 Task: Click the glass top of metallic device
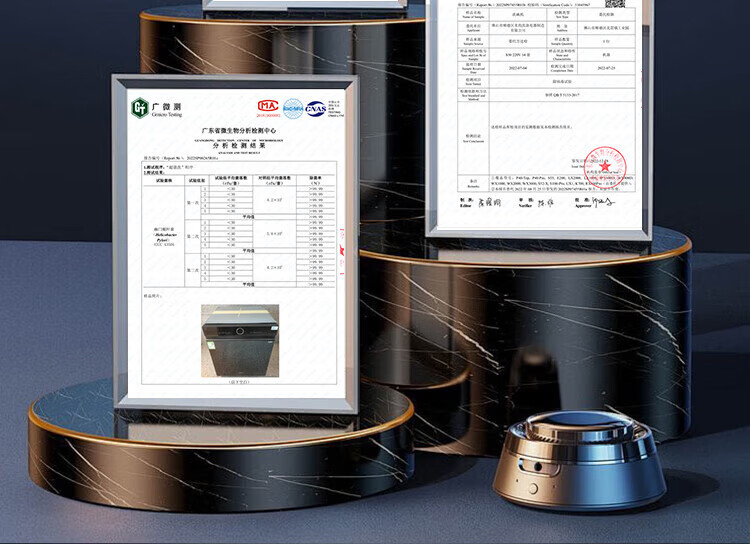tap(566, 426)
